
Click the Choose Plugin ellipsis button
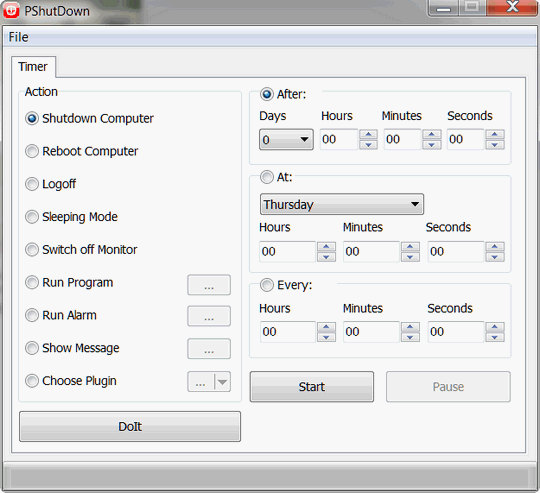tap(201, 382)
